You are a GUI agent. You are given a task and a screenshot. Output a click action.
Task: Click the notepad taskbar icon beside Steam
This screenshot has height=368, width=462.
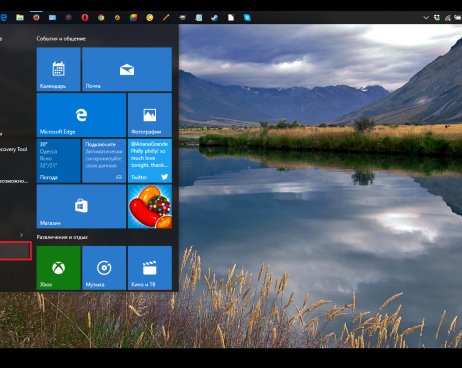coord(199,17)
